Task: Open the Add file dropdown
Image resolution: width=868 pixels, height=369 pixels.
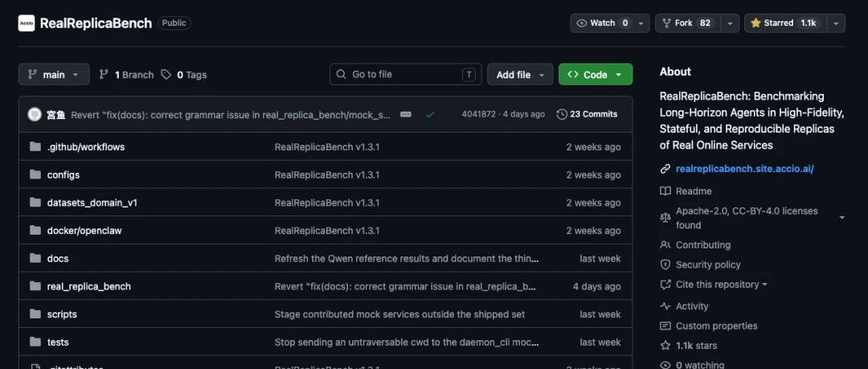Action: tap(520, 74)
